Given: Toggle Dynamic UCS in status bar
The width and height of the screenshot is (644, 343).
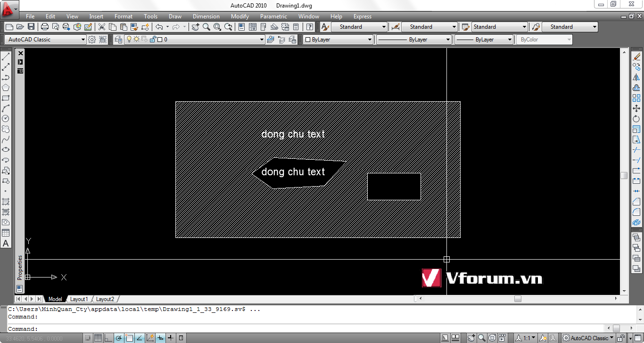Looking at the screenshot, I should pos(150,338).
